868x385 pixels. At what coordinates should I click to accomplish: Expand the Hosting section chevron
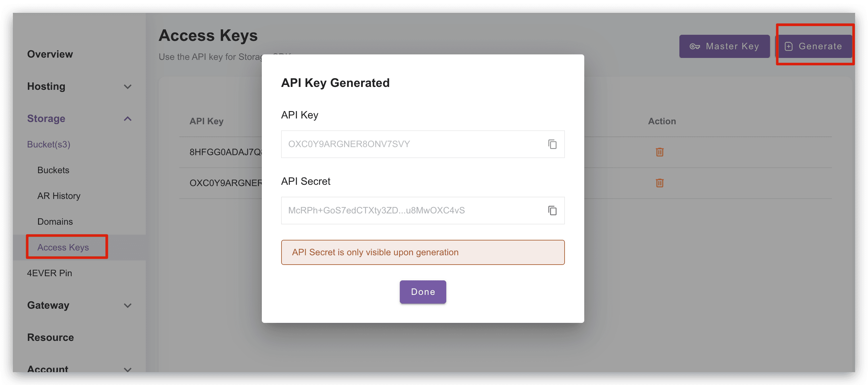point(127,87)
